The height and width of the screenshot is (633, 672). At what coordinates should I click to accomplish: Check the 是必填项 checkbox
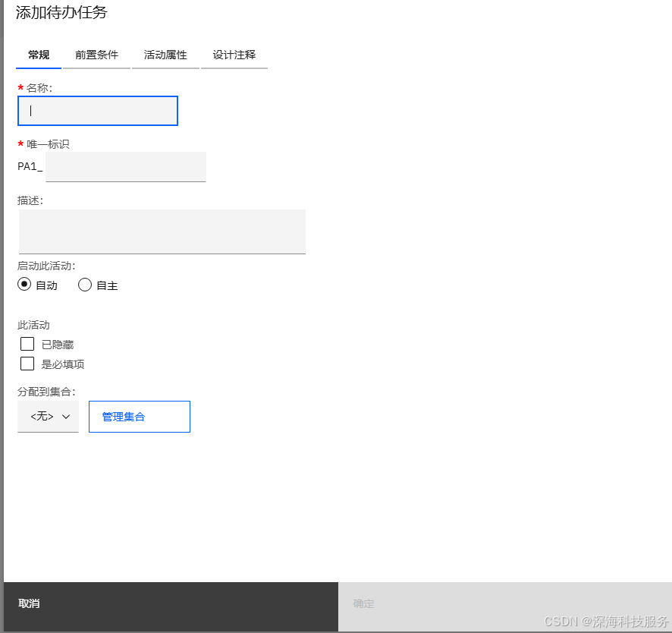click(x=27, y=364)
